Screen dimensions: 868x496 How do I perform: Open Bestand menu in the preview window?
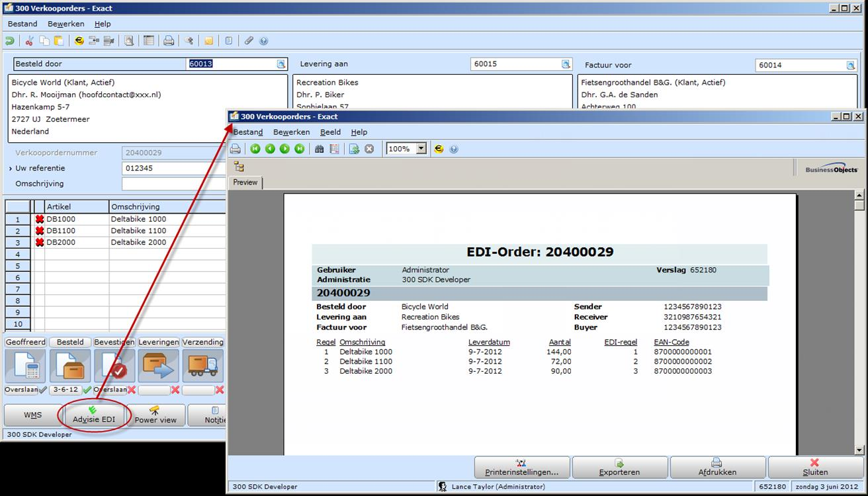point(248,132)
